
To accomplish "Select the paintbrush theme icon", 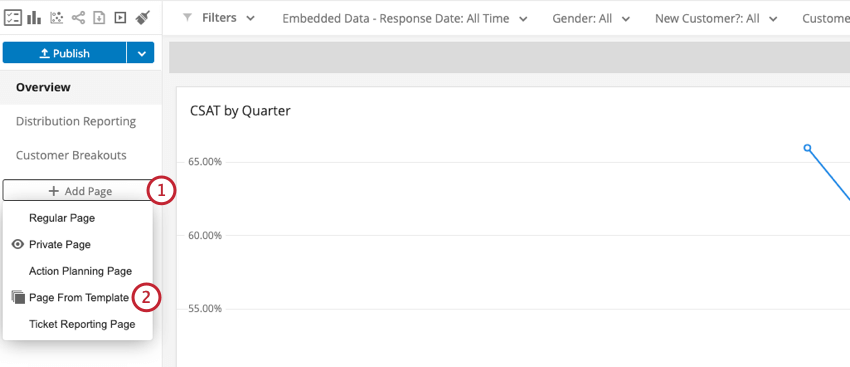I will coord(143,18).
